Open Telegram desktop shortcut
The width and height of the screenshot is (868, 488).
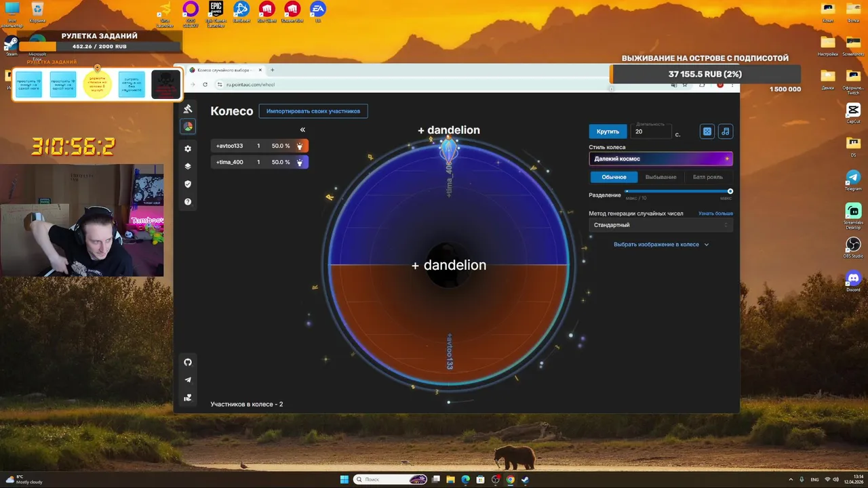pos(853,180)
